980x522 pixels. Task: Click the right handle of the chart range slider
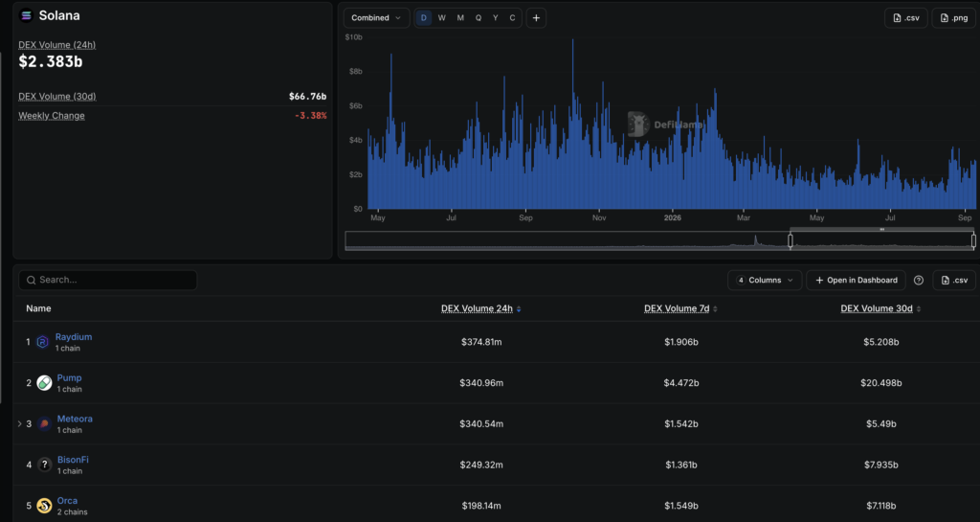coord(973,240)
